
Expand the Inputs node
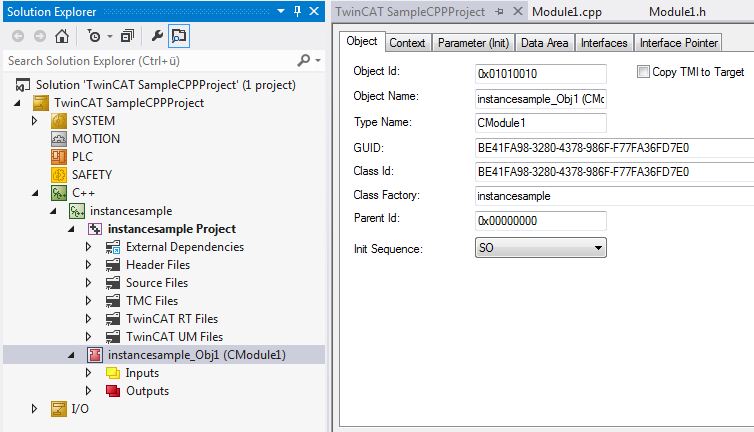click(88, 373)
